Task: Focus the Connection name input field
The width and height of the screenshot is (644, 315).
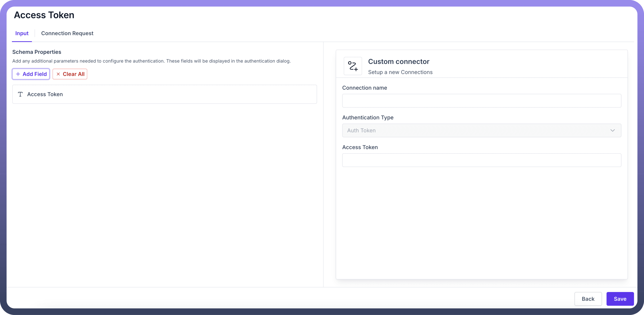Action: point(481,101)
